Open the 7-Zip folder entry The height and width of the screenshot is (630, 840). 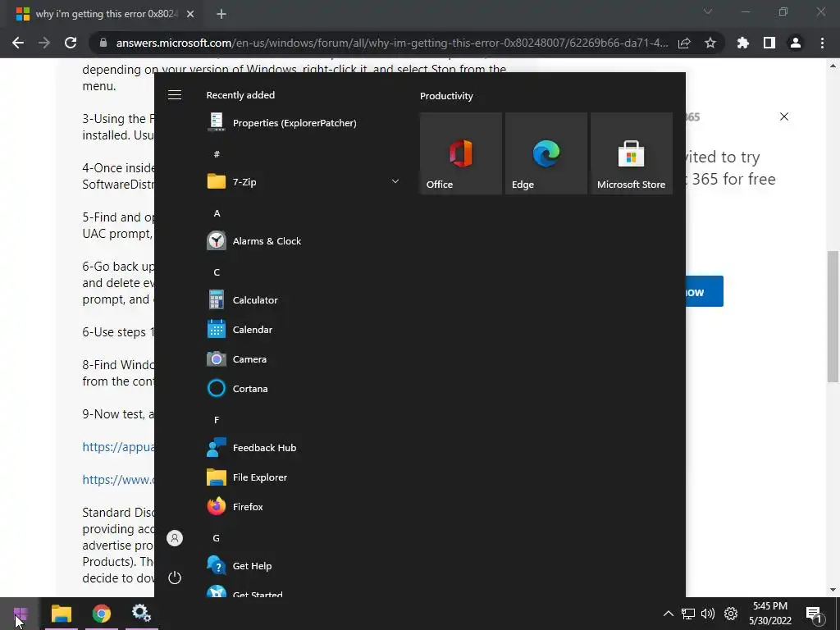tap(303, 181)
